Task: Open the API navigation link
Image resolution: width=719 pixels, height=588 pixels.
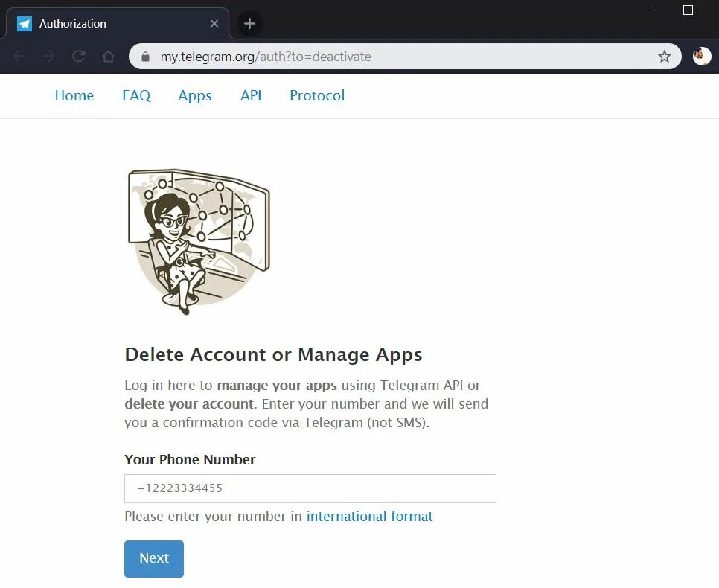Action: [251, 95]
